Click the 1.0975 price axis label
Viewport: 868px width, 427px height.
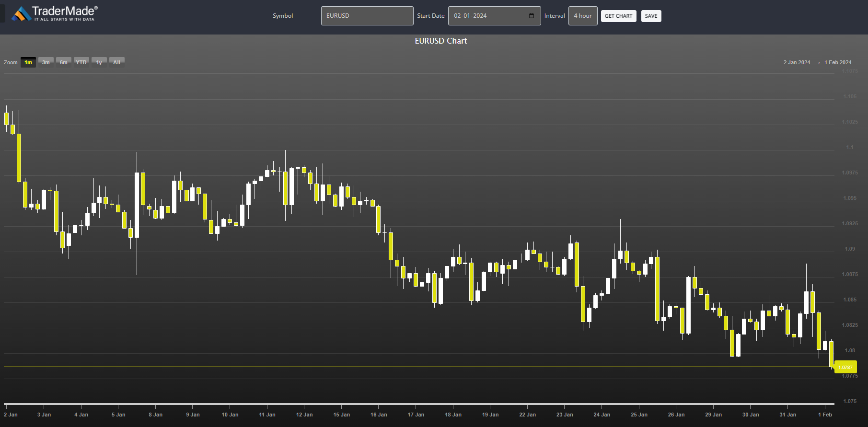coord(850,173)
